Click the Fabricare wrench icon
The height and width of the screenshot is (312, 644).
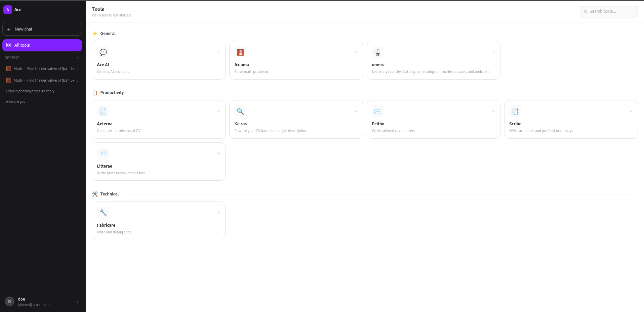[103, 213]
